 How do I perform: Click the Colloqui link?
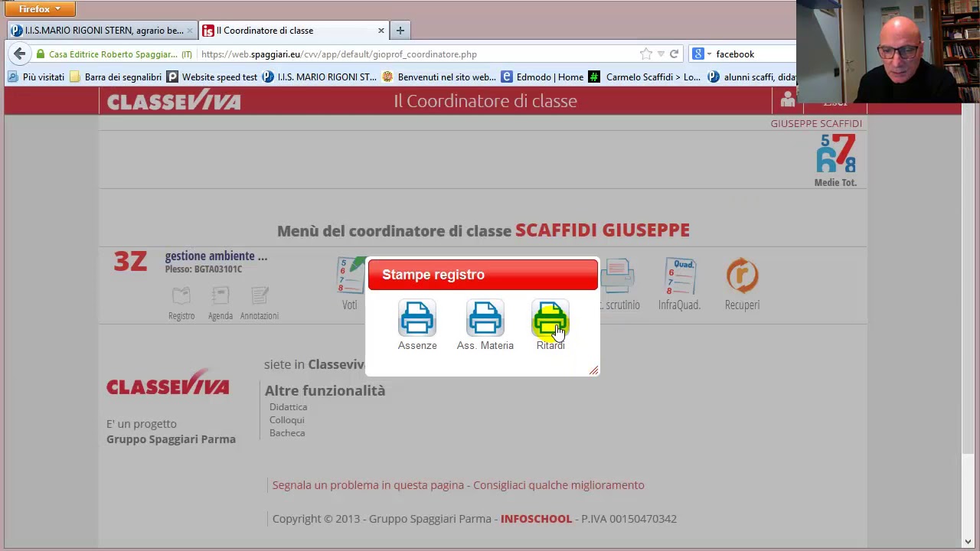287,420
